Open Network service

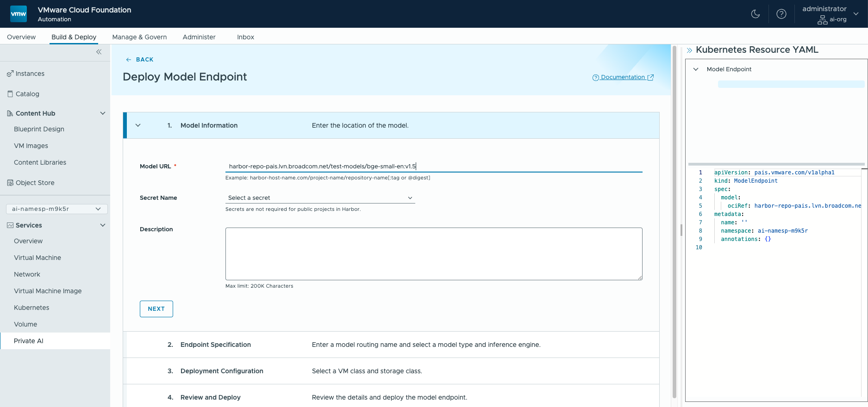[27, 274]
